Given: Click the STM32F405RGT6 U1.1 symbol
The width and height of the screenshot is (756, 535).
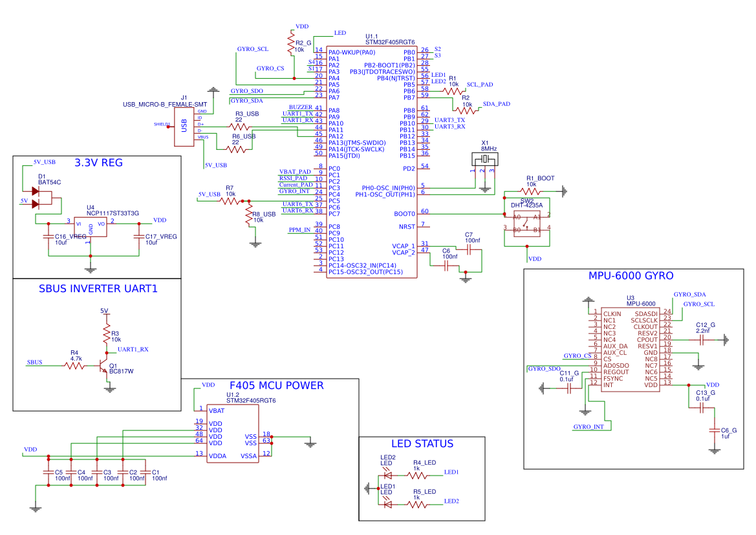Looking at the screenshot, I should click(x=372, y=162).
